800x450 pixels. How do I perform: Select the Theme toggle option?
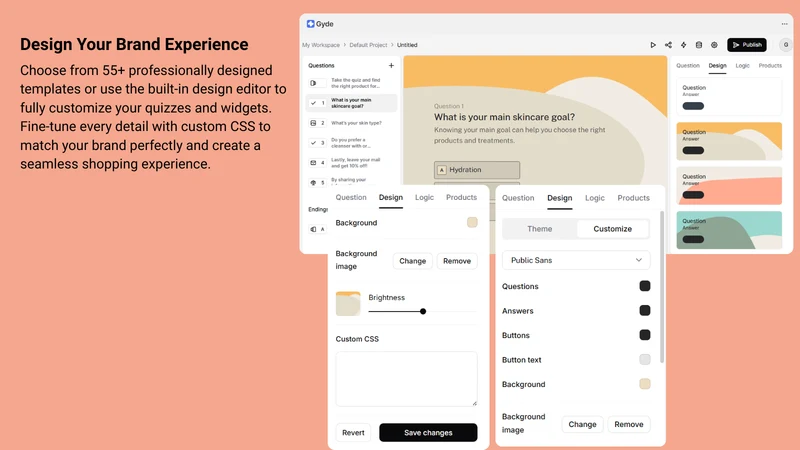(540, 229)
